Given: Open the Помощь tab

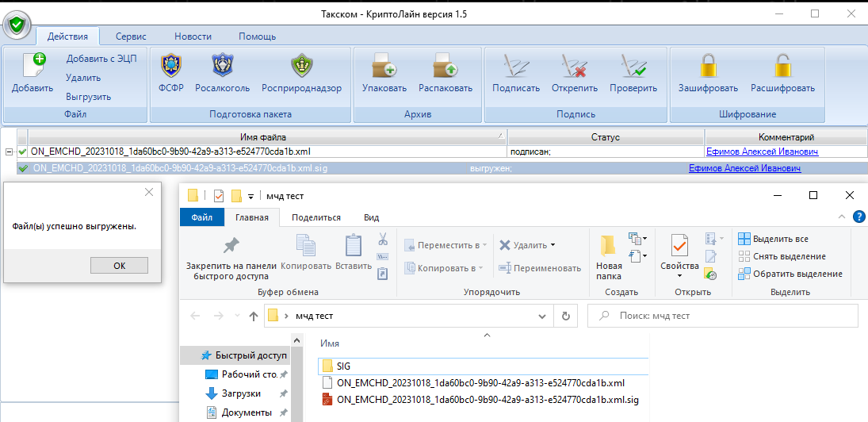Looking at the screenshot, I should pyautogui.click(x=257, y=36).
